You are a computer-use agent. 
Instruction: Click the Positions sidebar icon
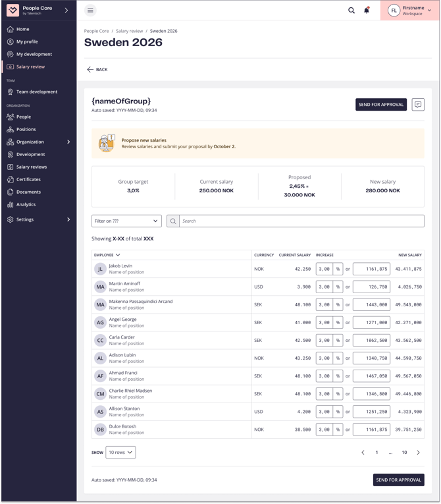[11, 130]
